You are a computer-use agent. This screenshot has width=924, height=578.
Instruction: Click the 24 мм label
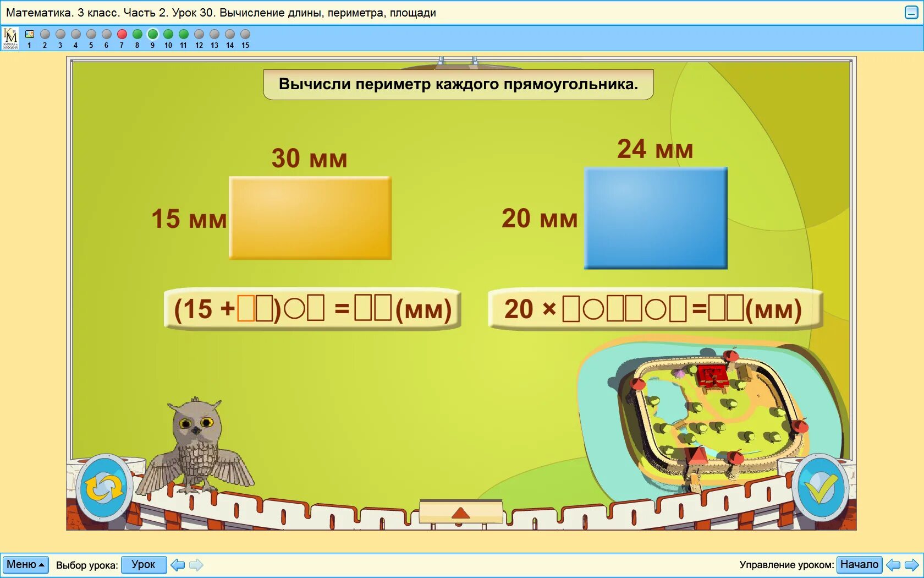pyautogui.click(x=655, y=149)
